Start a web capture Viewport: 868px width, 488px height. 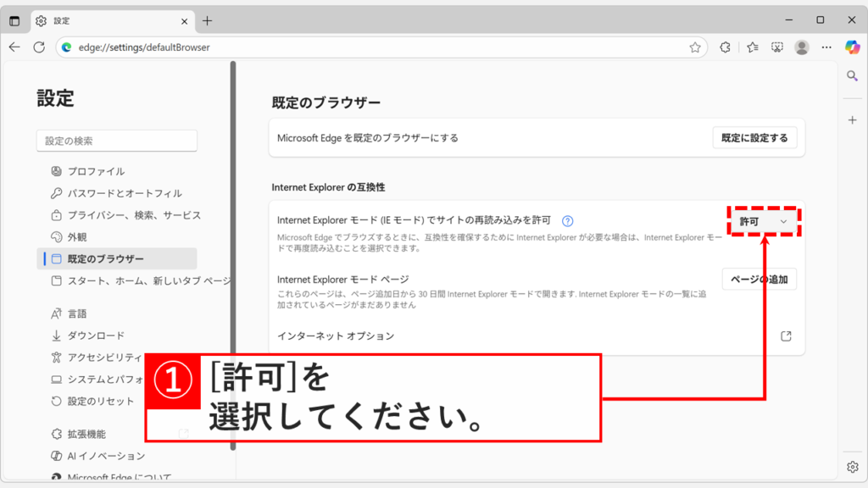(777, 47)
